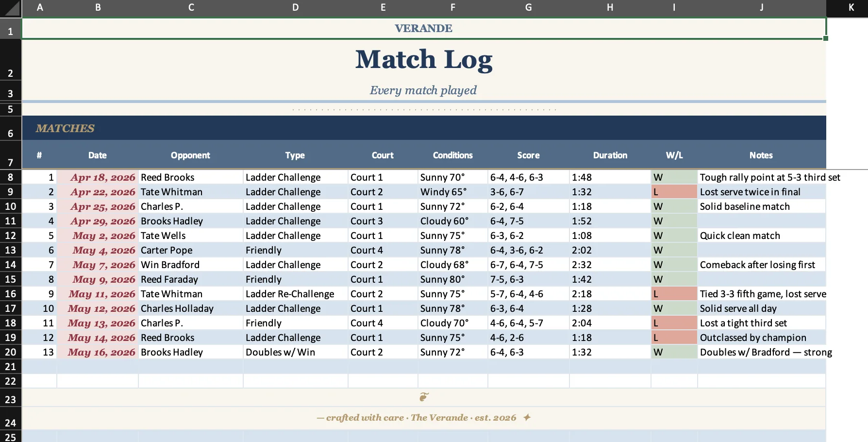Select score cell 6-7, 6-4, 7-5
The width and height of the screenshot is (868, 442).
pos(529,265)
